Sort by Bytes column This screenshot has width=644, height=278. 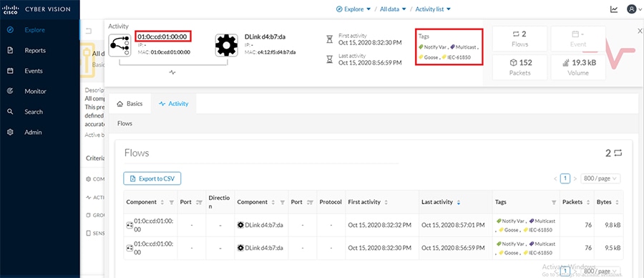coord(617,202)
